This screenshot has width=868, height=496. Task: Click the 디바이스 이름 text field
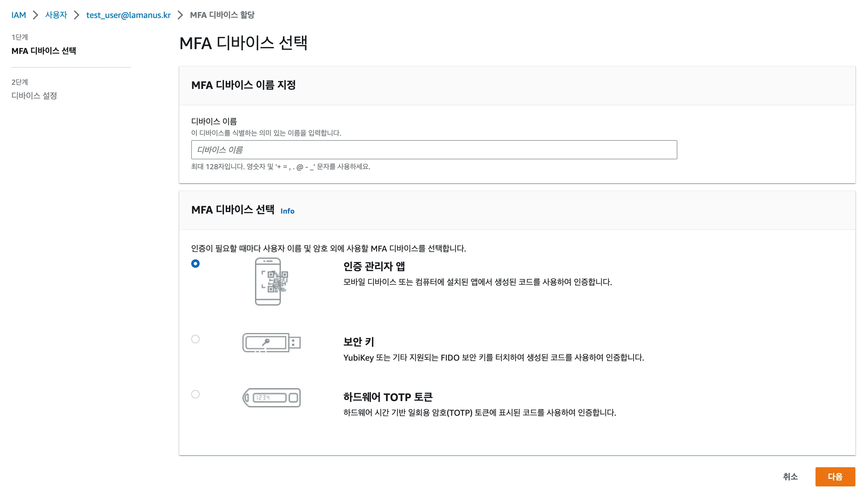tap(434, 150)
